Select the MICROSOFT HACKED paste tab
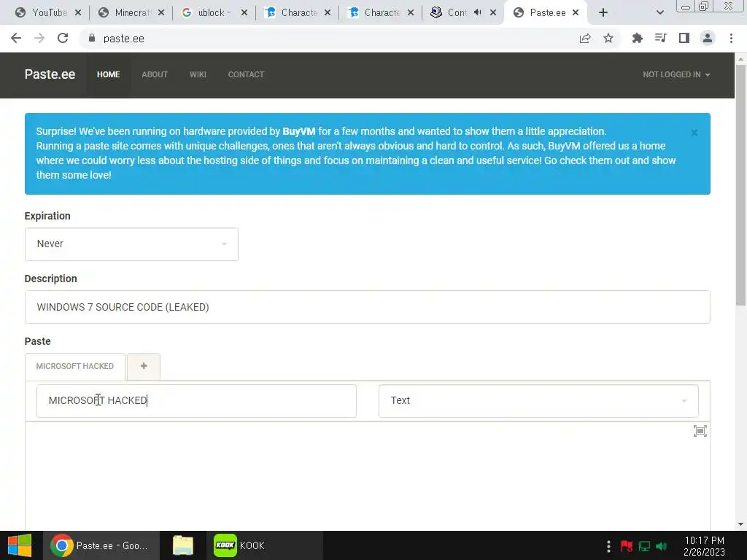This screenshot has width=747, height=560. pos(75,366)
